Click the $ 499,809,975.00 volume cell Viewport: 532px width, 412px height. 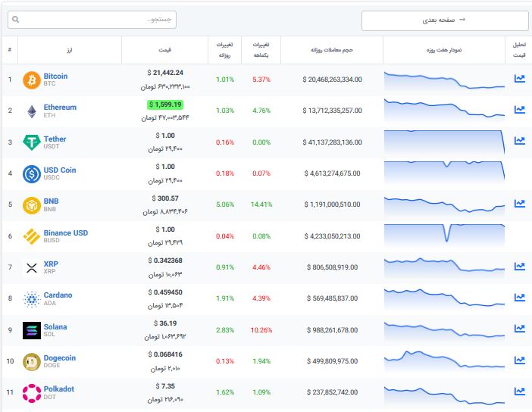click(x=332, y=361)
